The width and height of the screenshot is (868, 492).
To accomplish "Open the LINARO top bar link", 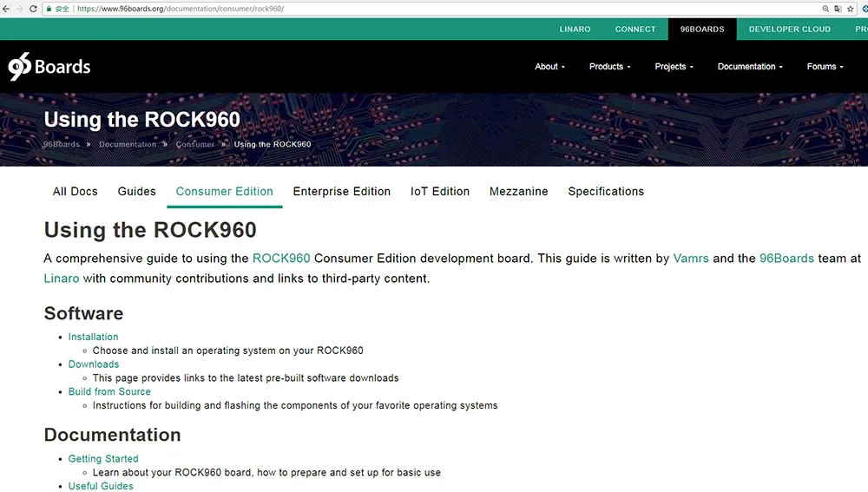I will pyautogui.click(x=575, y=29).
